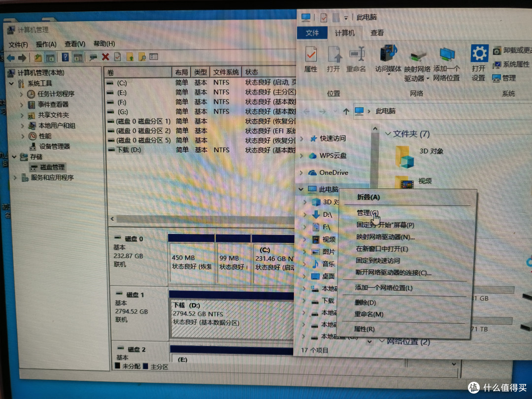Select 音乐 in Explorer navigation pane
The height and width of the screenshot is (399, 532).
point(324,264)
